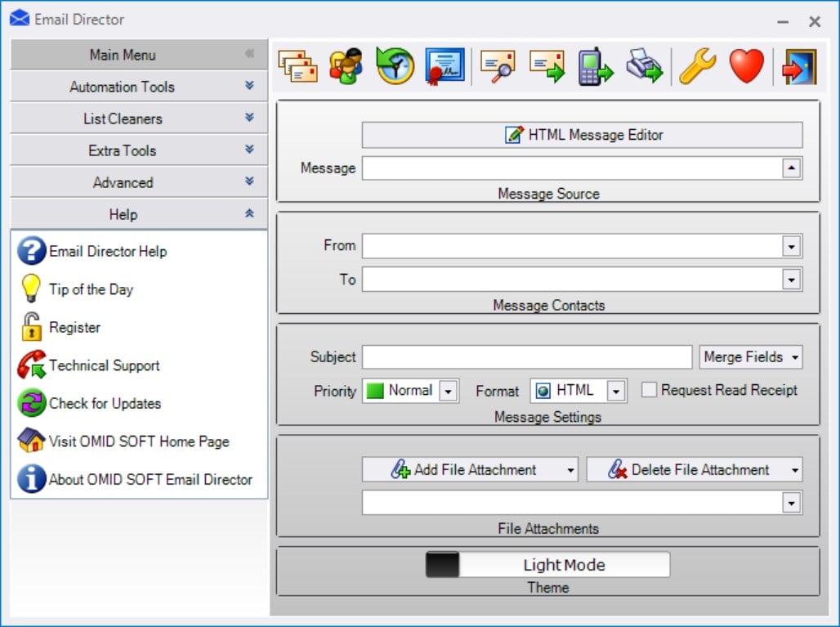Open Tip of the Day
Image resolution: width=840 pixels, height=627 pixels.
(x=91, y=289)
